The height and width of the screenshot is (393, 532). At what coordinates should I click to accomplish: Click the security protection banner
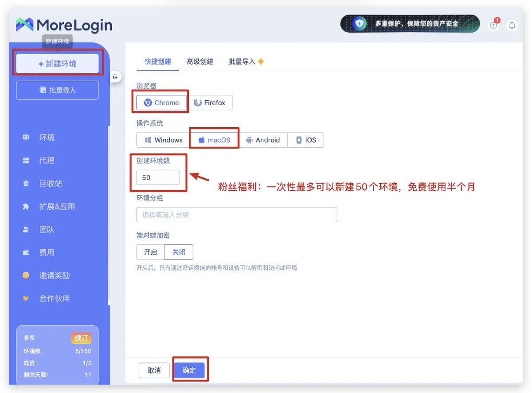(x=410, y=24)
